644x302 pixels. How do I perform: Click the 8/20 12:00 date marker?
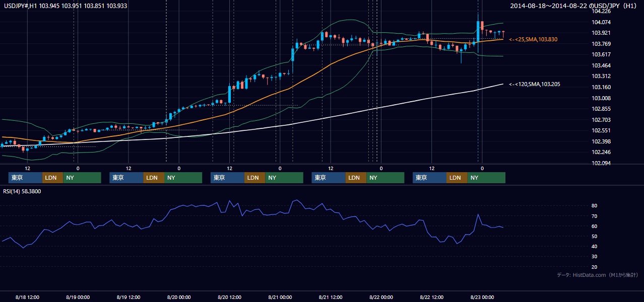pos(229,297)
